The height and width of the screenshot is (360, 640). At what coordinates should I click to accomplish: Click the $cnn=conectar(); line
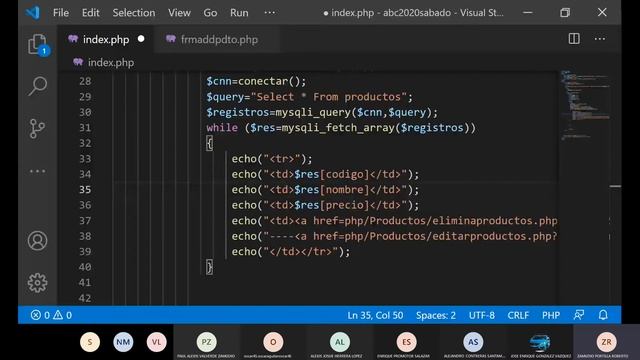pos(256,81)
